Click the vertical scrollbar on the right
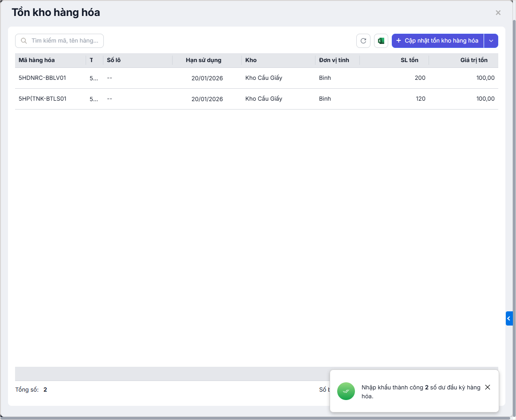 pos(514,177)
